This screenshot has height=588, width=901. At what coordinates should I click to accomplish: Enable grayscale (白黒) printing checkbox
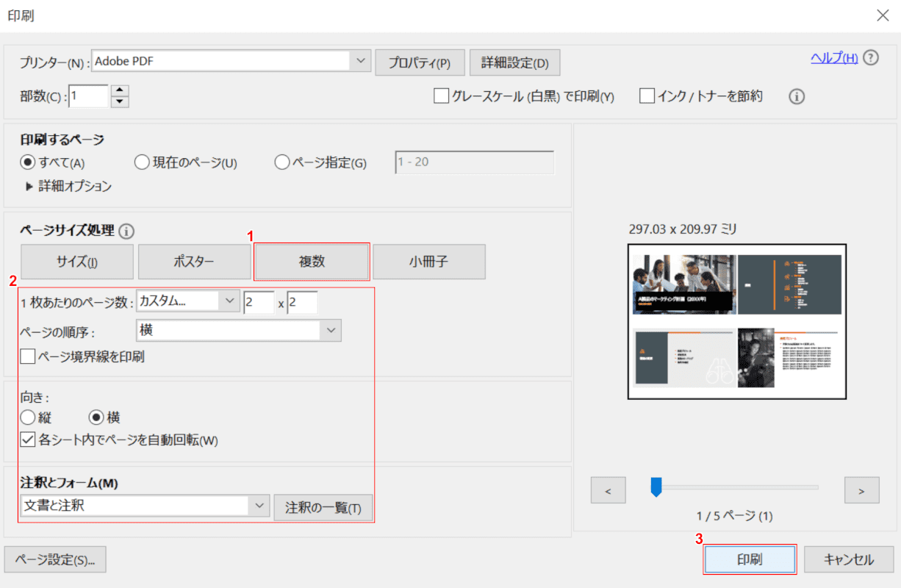coord(441,96)
